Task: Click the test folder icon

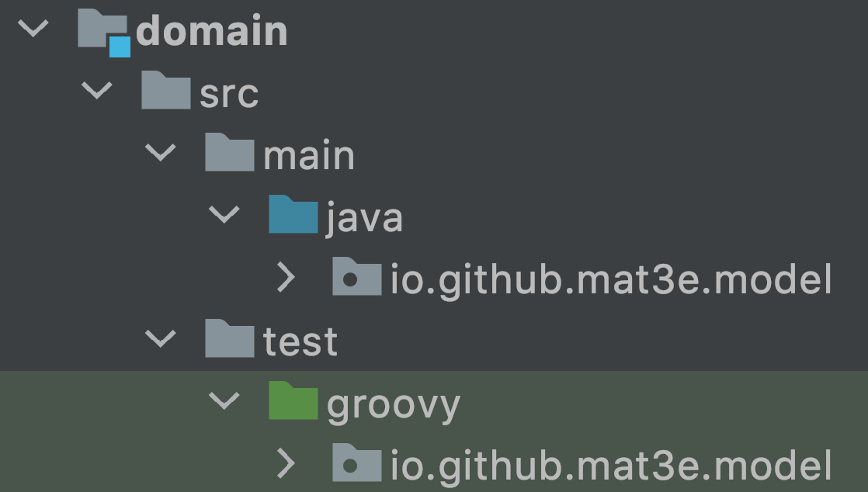Action: pos(229,341)
